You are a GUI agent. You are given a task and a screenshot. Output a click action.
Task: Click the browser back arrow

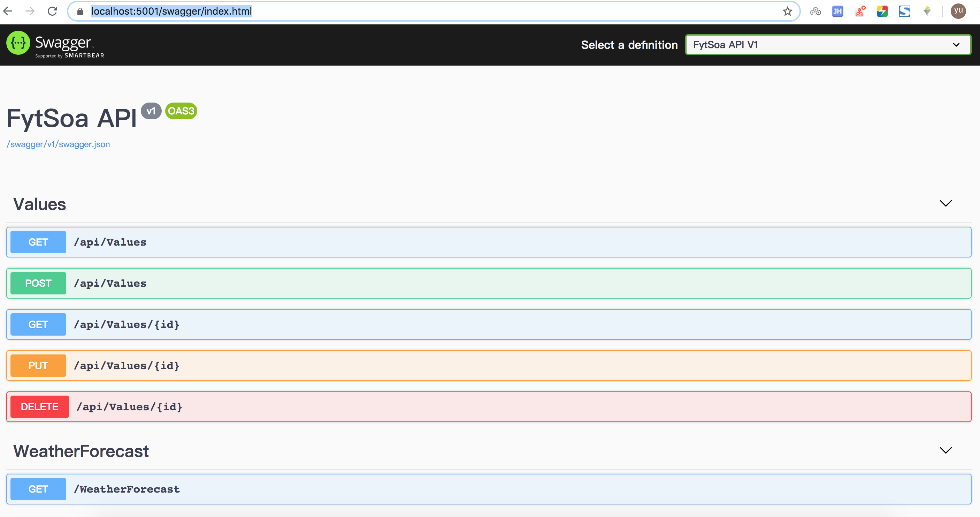click(8, 11)
